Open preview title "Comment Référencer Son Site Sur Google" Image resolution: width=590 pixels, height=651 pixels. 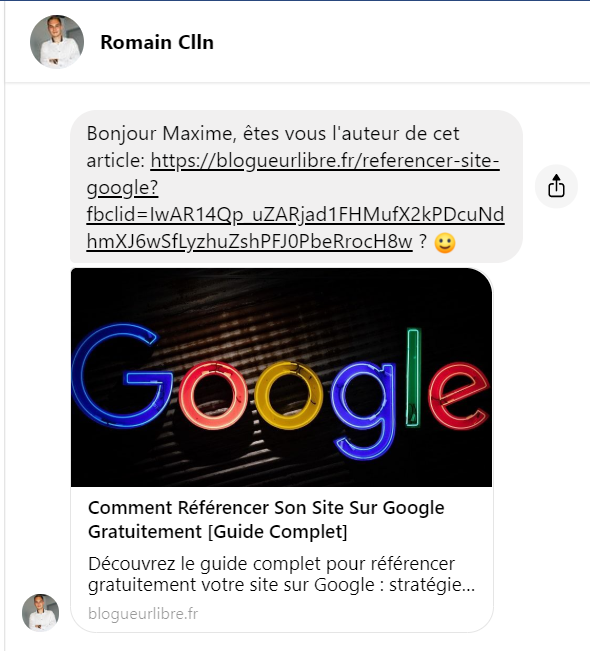(266, 508)
